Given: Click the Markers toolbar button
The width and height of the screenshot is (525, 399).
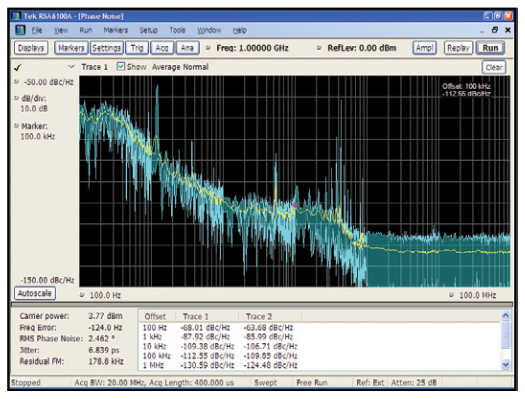Looking at the screenshot, I should (x=71, y=48).
